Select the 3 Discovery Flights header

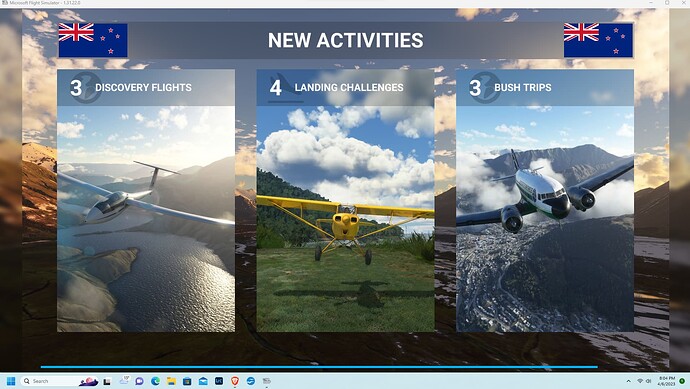point(146,88)
